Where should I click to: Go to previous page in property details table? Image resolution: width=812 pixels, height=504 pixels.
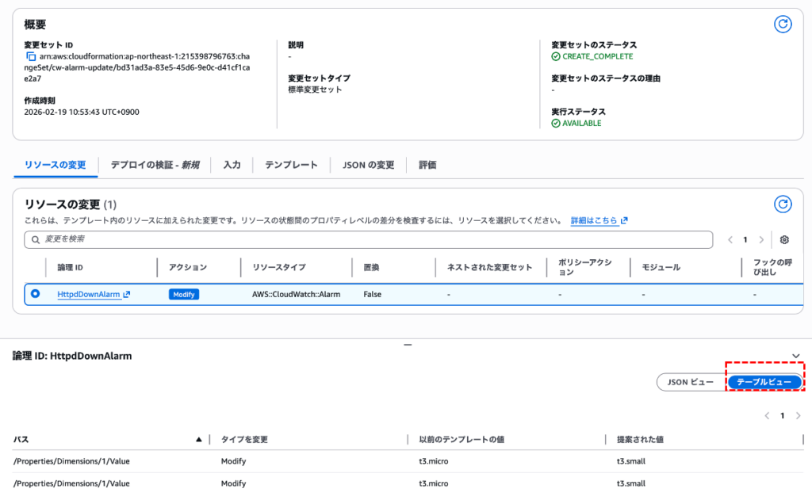(x=767, y=415)
